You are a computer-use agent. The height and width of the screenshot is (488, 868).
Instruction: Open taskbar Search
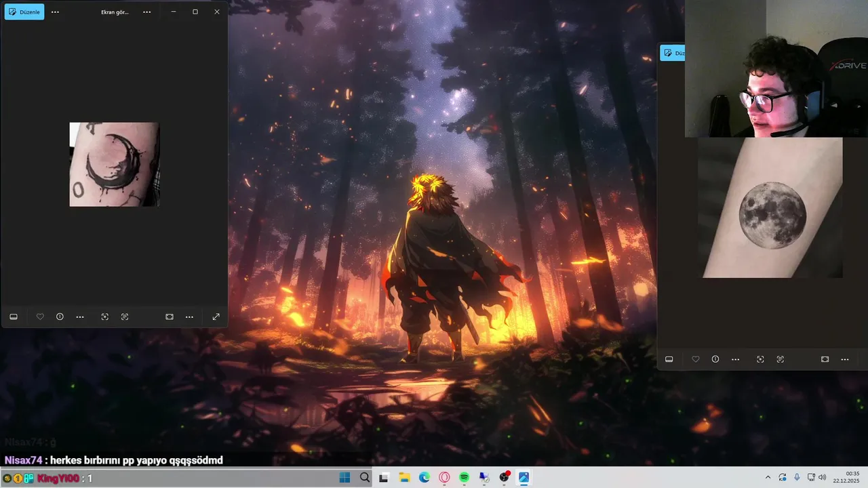365,477
